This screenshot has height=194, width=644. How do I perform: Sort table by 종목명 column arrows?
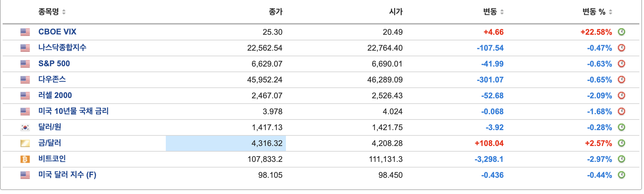[64, 12]
